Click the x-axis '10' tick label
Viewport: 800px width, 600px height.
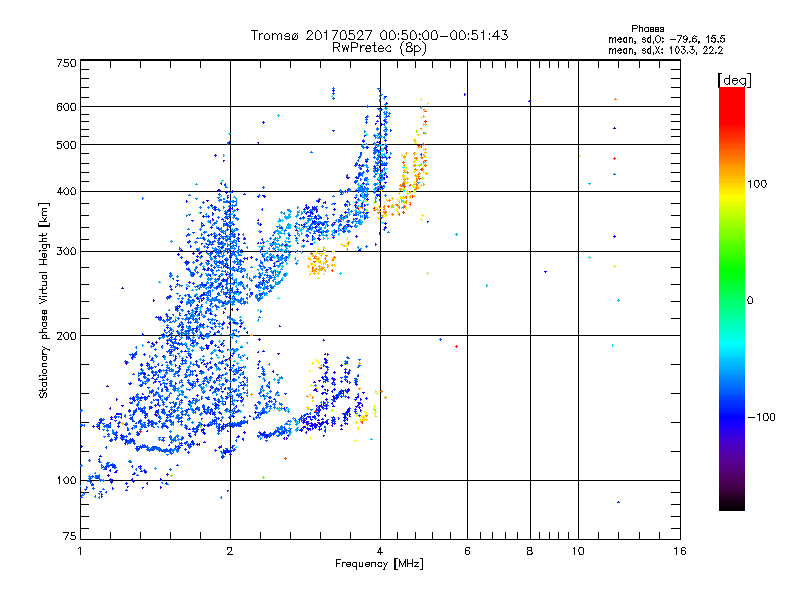pyautogui.click(x=578, y=551)
